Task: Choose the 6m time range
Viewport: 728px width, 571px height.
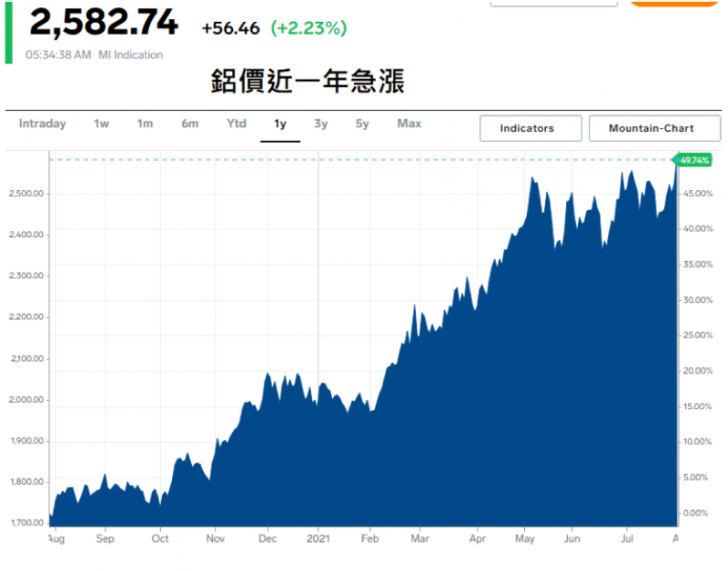Action: tap(189, 124)
